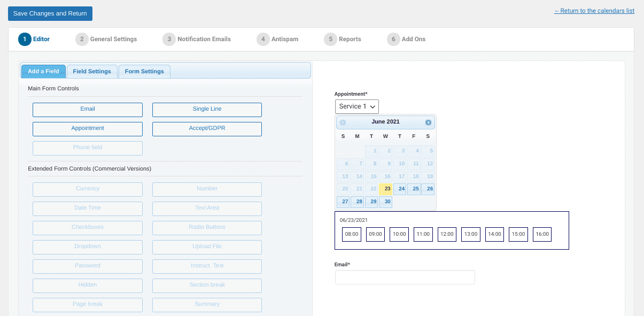The width and height of the screenshot is (644, 316).
Task: Click the Email input field
Action: pos(405,278)
